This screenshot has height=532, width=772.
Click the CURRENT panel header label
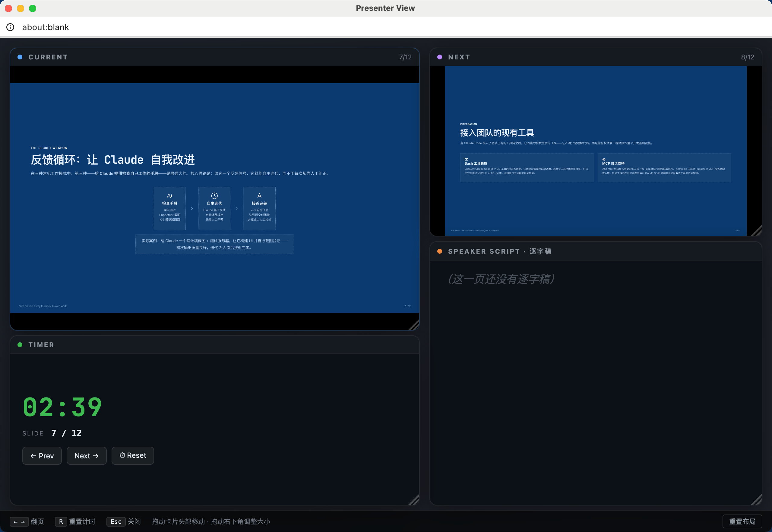(48, 57)
